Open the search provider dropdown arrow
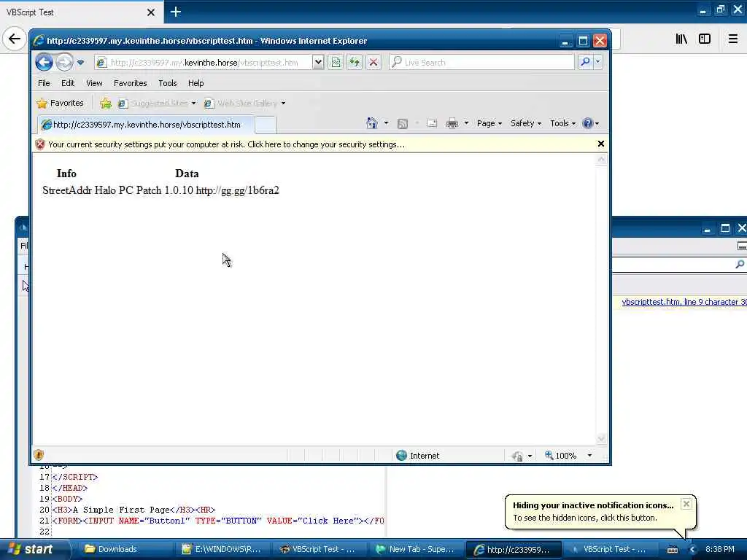Screen dimensions: 747x560 [598, 63]
